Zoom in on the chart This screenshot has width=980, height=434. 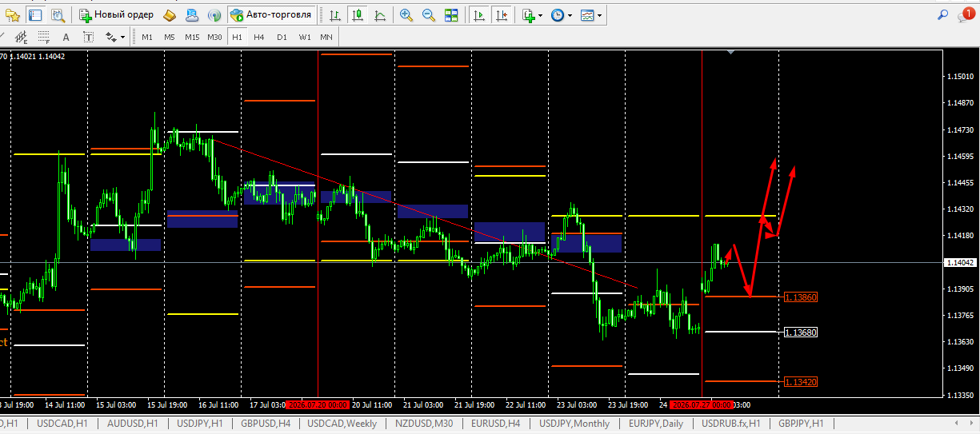[406, 15]
